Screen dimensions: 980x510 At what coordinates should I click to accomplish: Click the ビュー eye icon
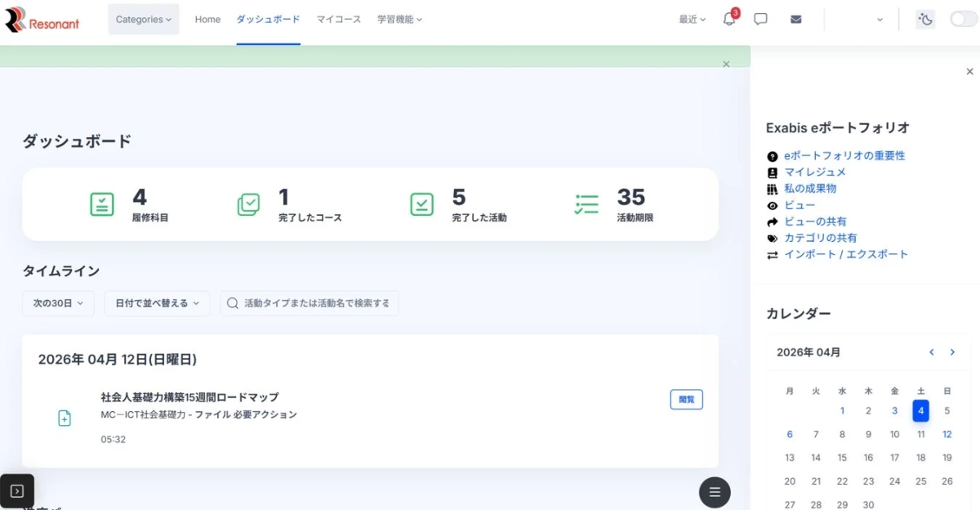click(x=774, y=205)
